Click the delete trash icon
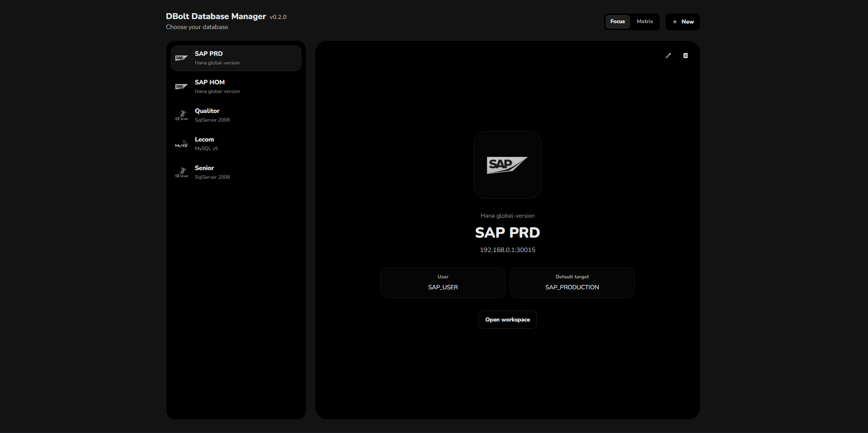The image size is (868, 433). coord(685,56)
